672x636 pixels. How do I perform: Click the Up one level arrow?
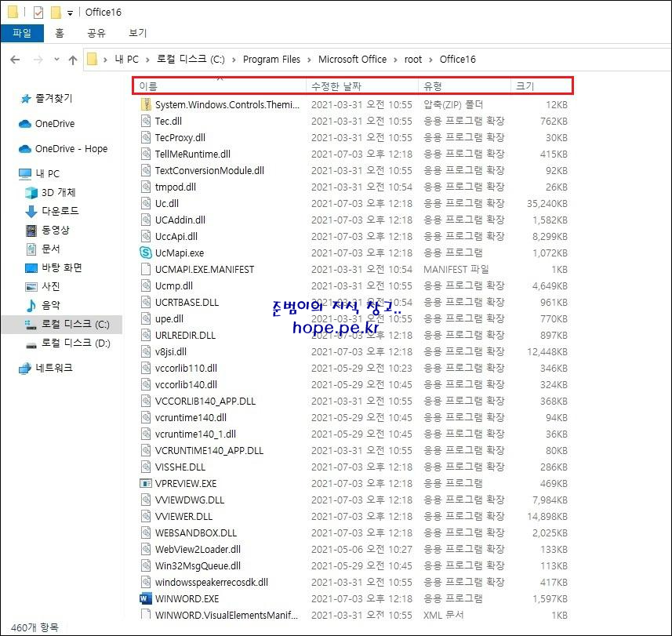(x=73, y=60)
